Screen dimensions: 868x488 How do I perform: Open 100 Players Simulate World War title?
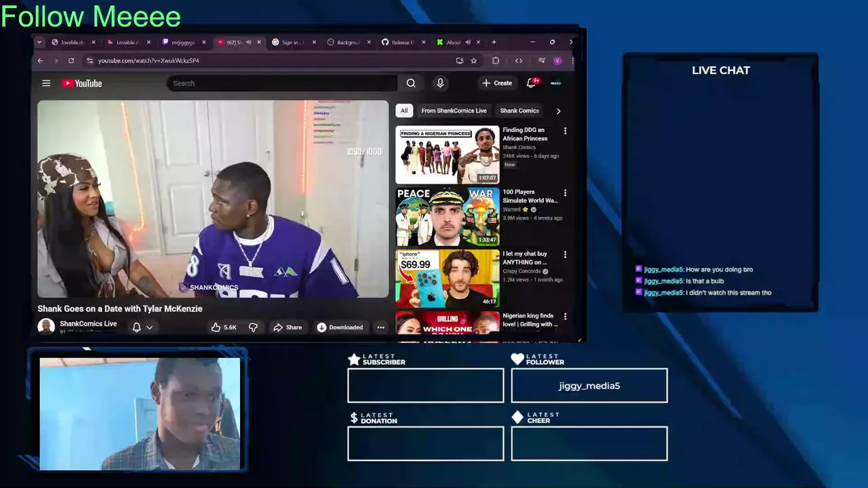(530, 196)
